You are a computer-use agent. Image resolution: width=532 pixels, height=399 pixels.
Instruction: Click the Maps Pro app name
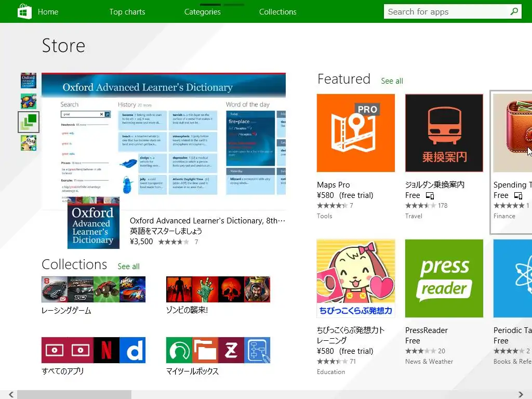(333, 185)
